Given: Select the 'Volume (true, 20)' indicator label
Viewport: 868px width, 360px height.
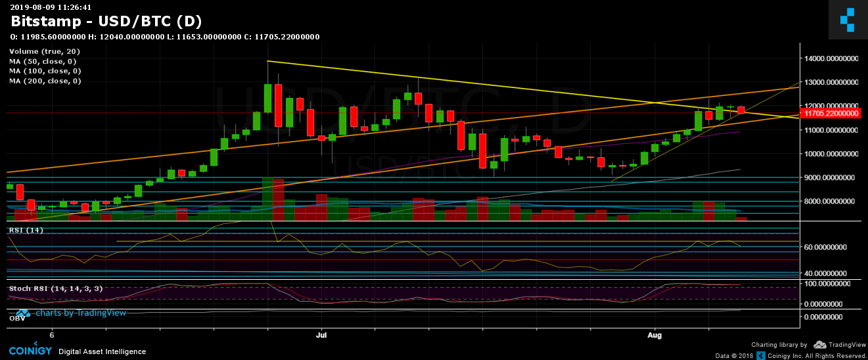Looking at the screenshot, I should click(43, 52).
